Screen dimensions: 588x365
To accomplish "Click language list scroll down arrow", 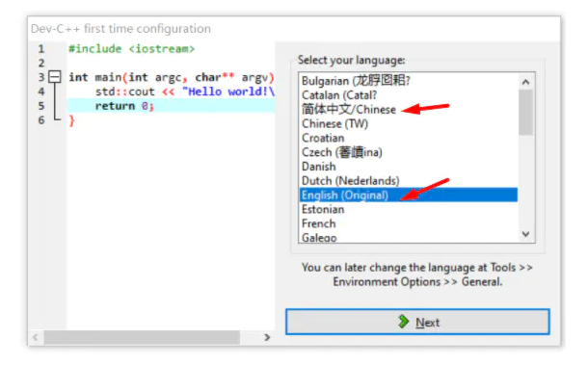I will pos(525,234).
